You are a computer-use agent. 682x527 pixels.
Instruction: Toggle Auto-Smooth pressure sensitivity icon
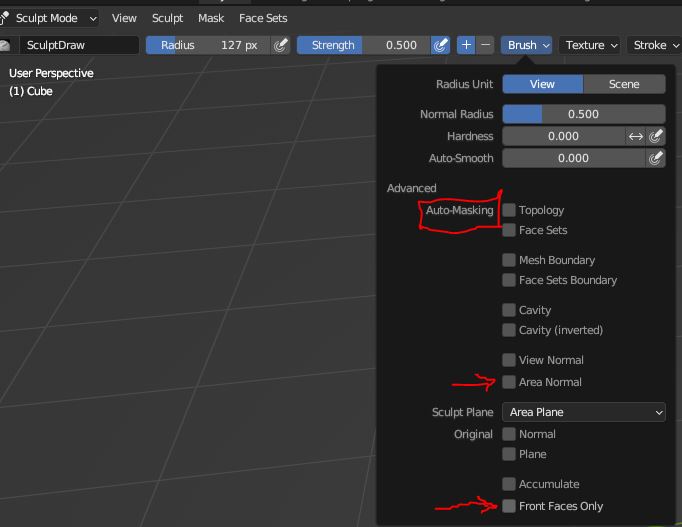pos(656,158)
